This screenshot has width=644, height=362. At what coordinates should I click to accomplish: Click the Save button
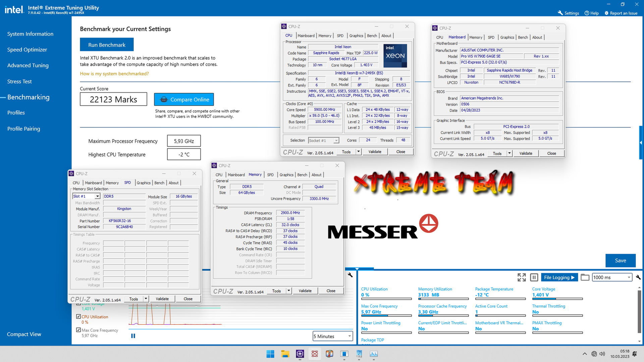[620, 260]
